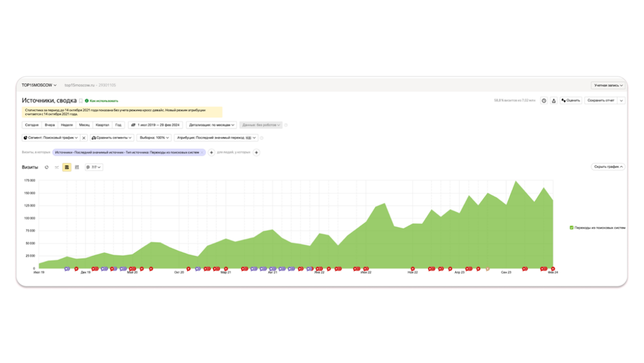The height and width of the screenshot is (363, 644).
Task: Switch to pie chart view icon
Action: (x=47, y=167)
